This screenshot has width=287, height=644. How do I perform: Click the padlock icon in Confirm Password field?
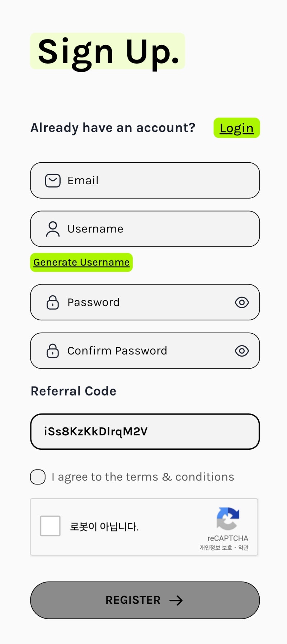pyautogui.click(x=53, y=351)
